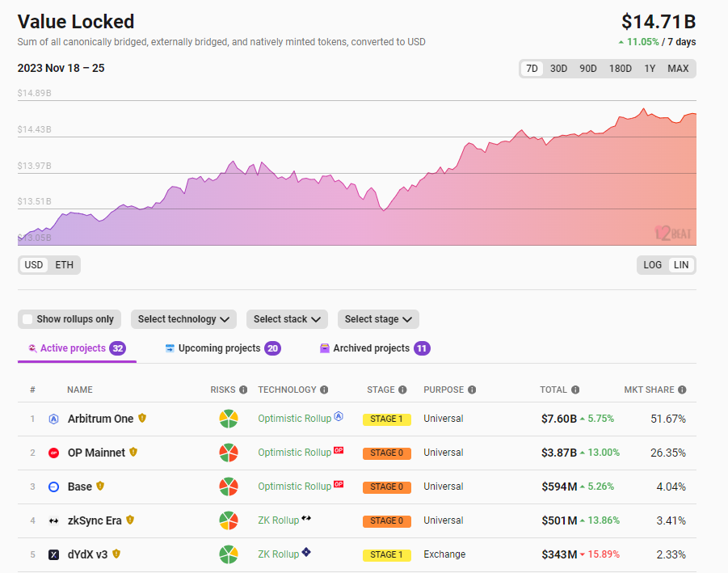Screen dimensions: 728x573
Task: Open the Arbitrum One project link
Action: [101, 419]
